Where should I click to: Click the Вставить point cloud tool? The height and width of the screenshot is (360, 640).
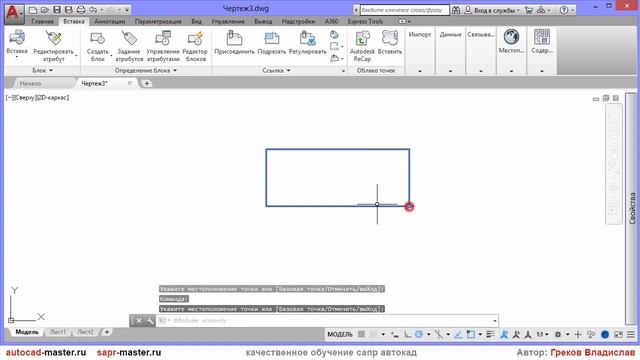(389, 42)
